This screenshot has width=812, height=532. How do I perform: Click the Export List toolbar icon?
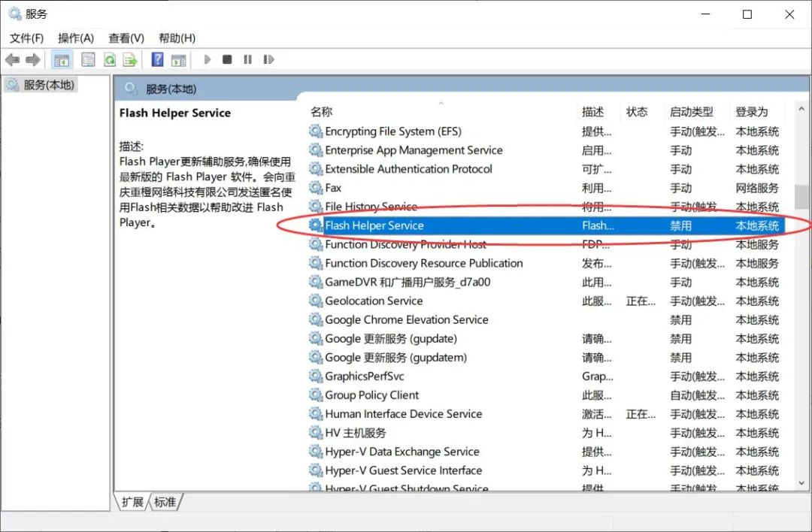[x=130, y=60]
